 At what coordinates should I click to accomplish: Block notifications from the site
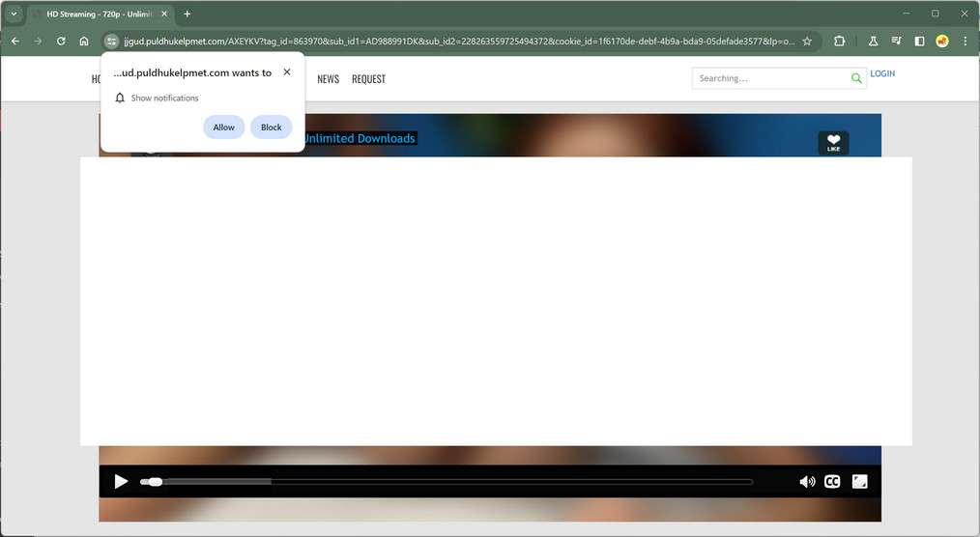(x=272, y=127)
